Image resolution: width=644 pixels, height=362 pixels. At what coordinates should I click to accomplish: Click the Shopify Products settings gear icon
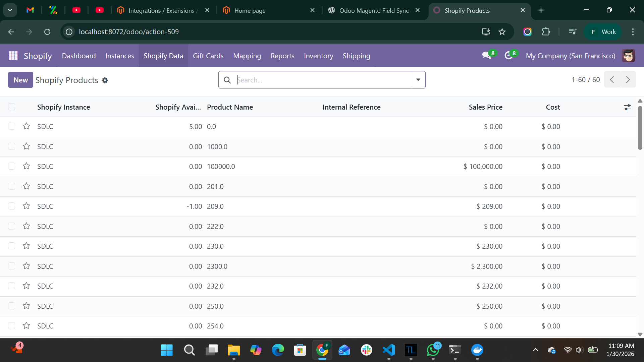105,80
